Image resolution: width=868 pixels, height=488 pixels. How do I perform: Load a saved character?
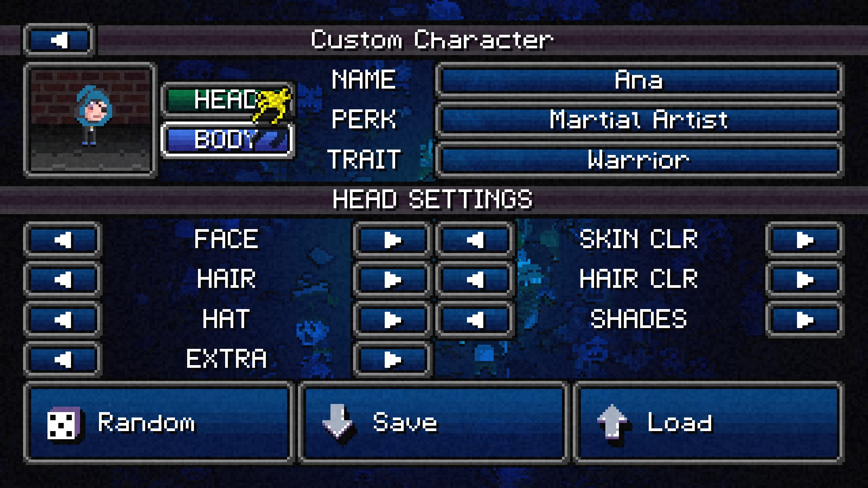708,423
